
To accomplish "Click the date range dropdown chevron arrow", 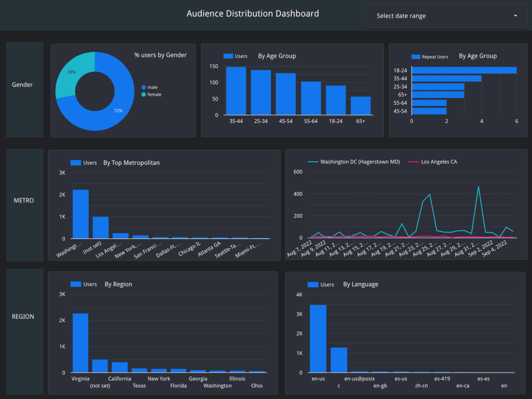I will tap(515, 15).
